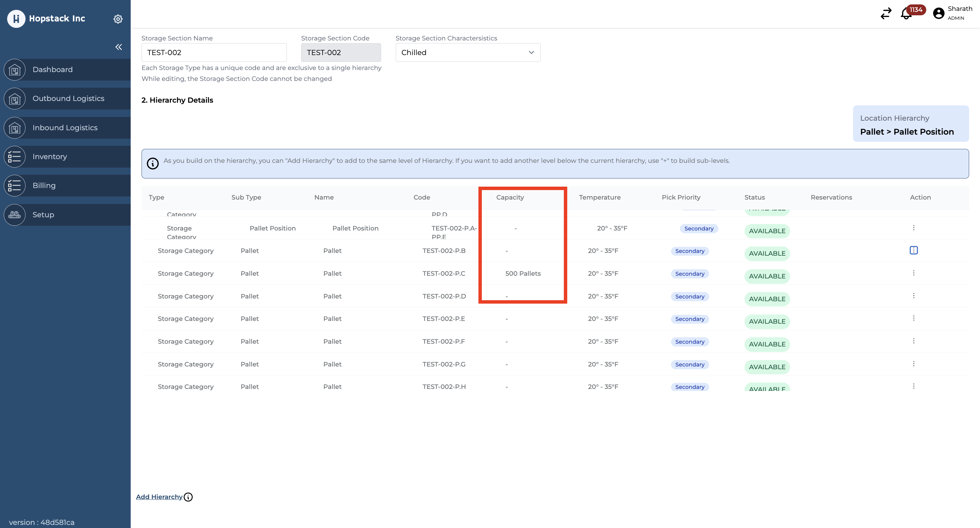The height and width of the screenshot is (528, 980).
Task: Go to Dashboard in sidebar
Action: (x=52, y=70)
